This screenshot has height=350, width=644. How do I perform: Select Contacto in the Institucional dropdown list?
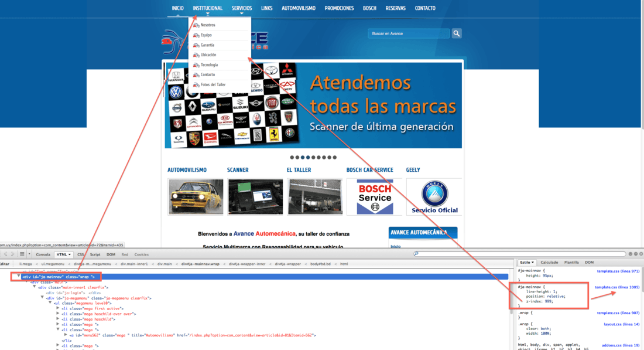pos(208,75)
